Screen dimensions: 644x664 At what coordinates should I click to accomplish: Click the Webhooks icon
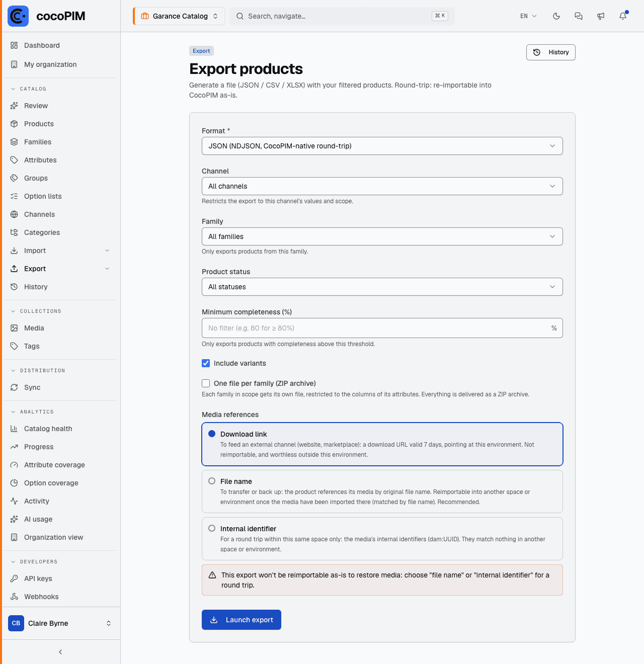click(x=14, y=597)
